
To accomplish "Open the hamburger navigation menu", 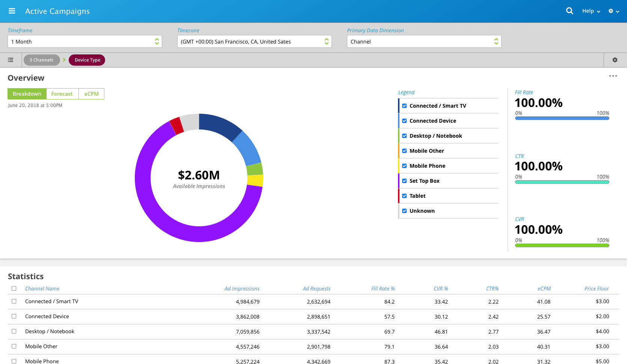I will pyautogui.click(x=12, y=11).
